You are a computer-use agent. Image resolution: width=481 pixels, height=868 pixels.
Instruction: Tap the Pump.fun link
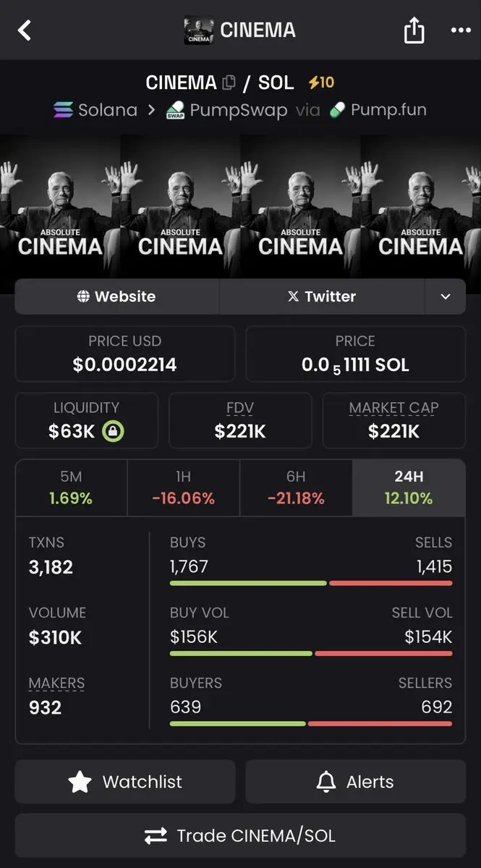[378, 111]
